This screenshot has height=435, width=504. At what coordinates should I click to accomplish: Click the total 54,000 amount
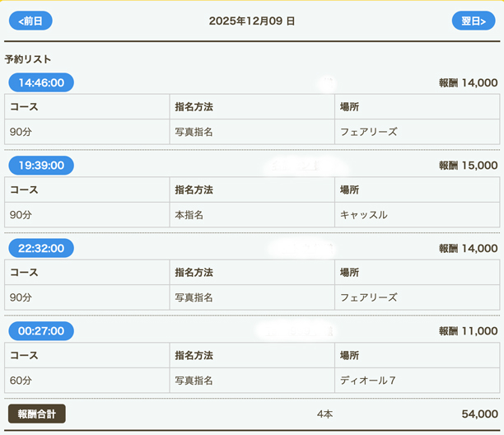pos(480,414)
